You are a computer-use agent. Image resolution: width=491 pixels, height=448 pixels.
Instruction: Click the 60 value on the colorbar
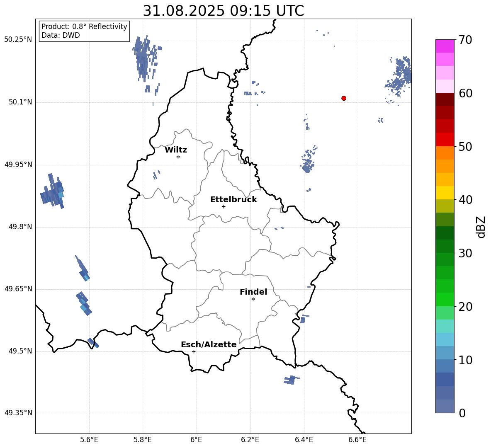pyautogui.click(x=466, y=93)
